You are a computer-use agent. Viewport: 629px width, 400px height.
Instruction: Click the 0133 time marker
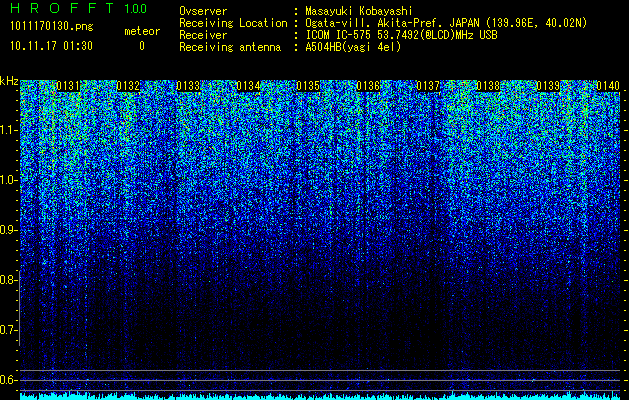(188, 86)
